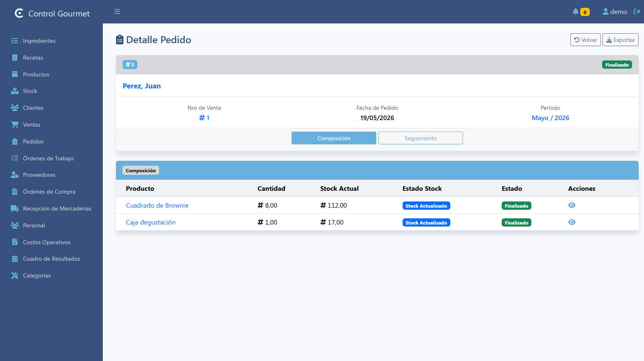Click the Stock boxes icon

pos(15,91)
